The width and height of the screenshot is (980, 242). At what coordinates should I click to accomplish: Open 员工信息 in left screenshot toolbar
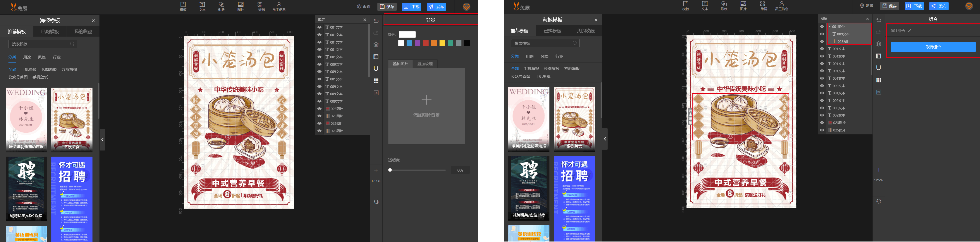(279, 6)
